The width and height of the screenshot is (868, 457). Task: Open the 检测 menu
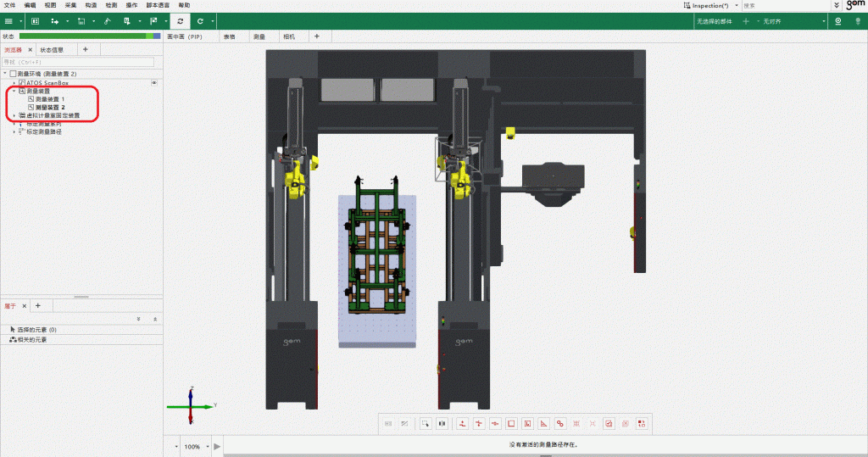click(x=111, y=5)
